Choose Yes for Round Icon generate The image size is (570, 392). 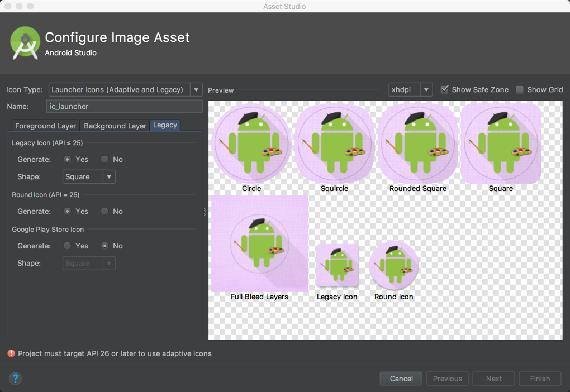pos(67,211)
